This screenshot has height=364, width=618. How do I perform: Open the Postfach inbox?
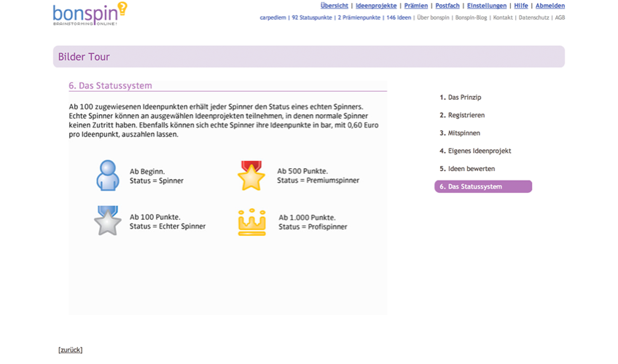(x=447, y=6)
